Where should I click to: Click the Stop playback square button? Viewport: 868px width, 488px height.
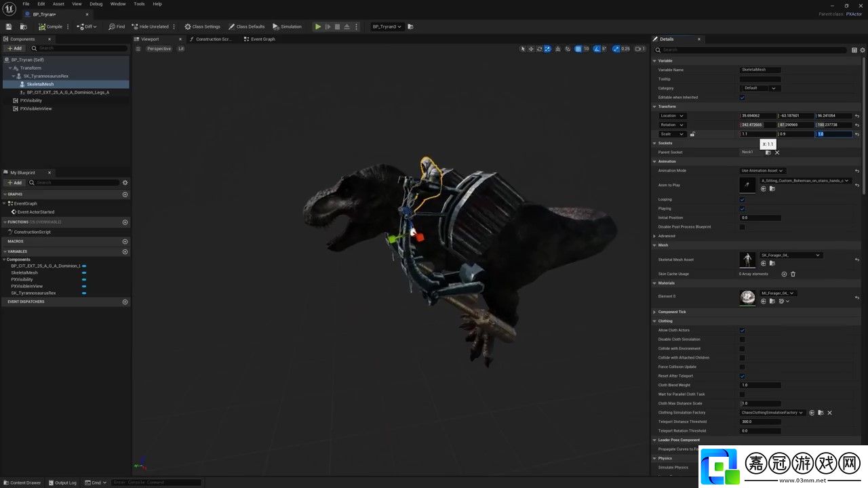click(x=337, y=26)
